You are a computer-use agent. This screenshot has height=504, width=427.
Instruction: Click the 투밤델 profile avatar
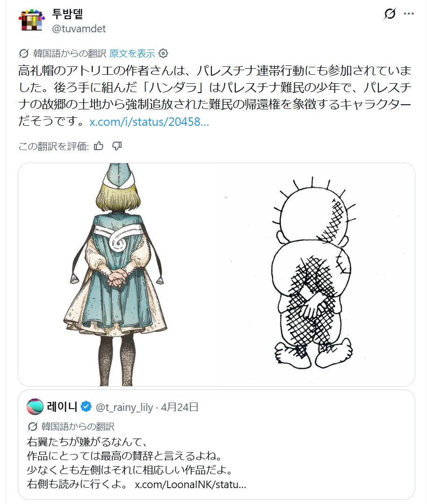[31, 20]
